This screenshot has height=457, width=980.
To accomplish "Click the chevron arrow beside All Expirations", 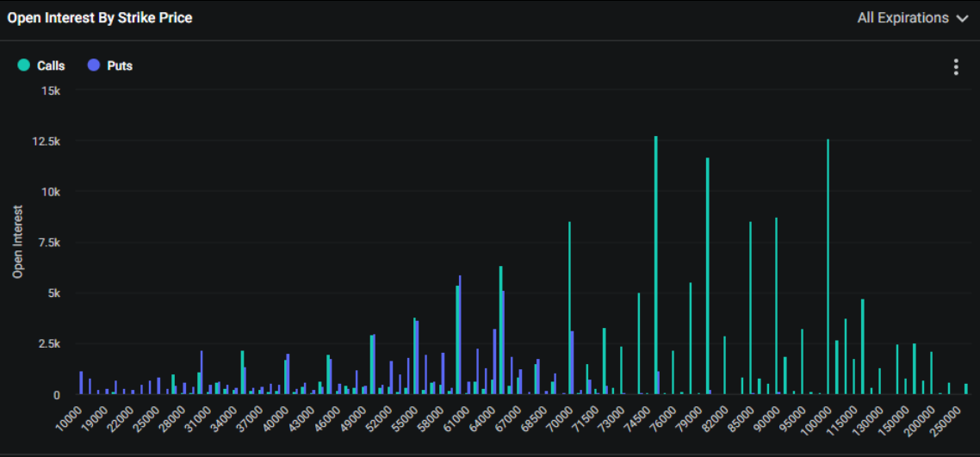I will click(x=962, y=18).
